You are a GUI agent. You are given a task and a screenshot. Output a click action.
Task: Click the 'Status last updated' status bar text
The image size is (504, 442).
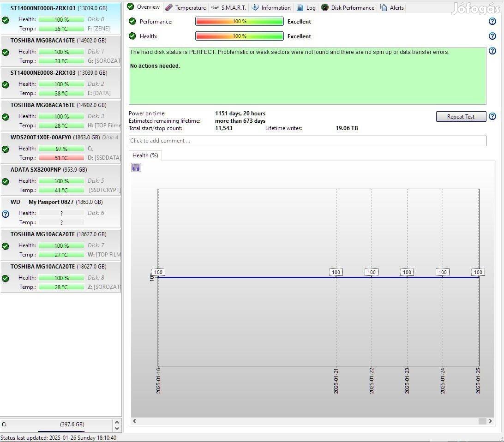pos(58,437)
